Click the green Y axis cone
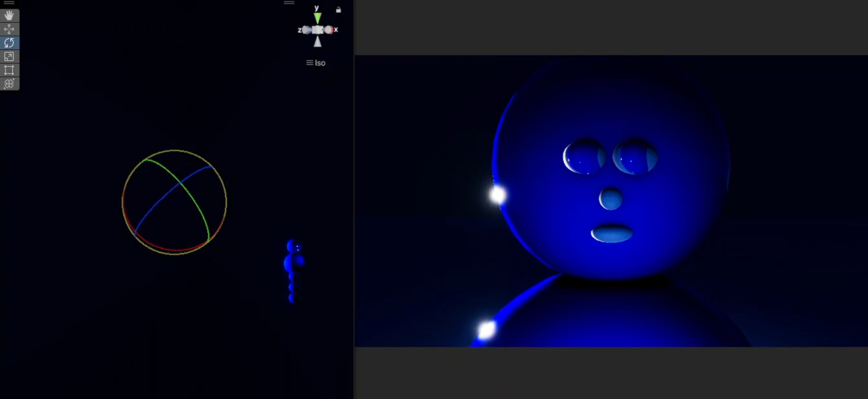868x399 pixels. coord(317,18)
